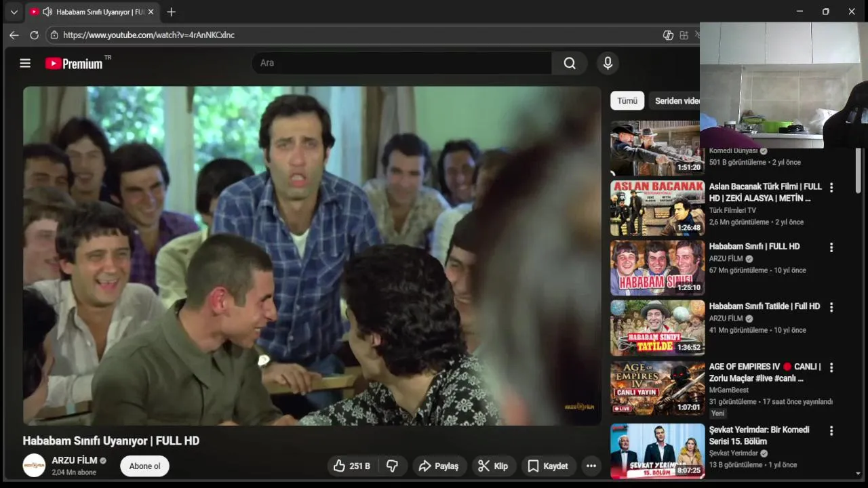Maximize or restore the browser window
This screenshot has width=868, height=488.
click(x=825, y=12)
